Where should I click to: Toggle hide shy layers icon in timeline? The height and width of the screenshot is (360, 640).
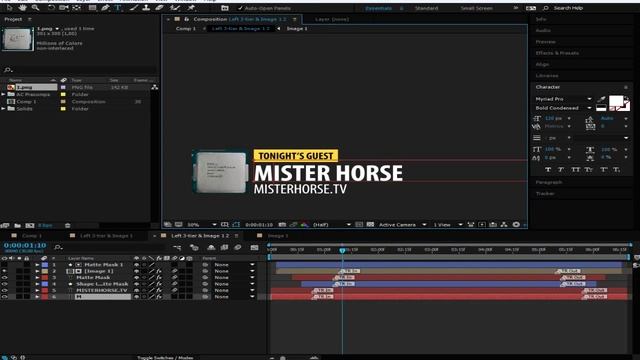(x=211, y=247)
